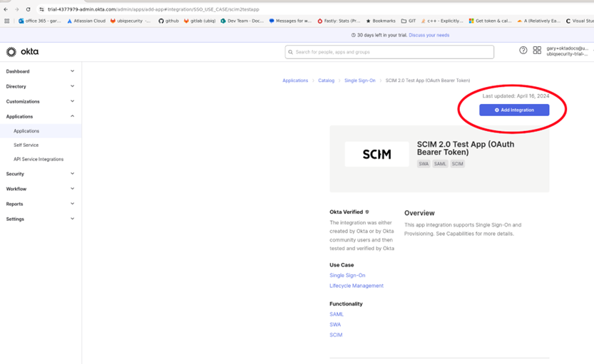Open the Fastly: Stats bookmark
The height and width of the screenshot is (364, 594).
click(x=339, y=21)
